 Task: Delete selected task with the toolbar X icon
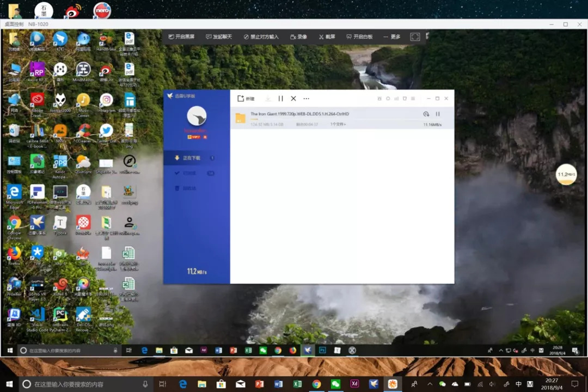click(293, 99)
